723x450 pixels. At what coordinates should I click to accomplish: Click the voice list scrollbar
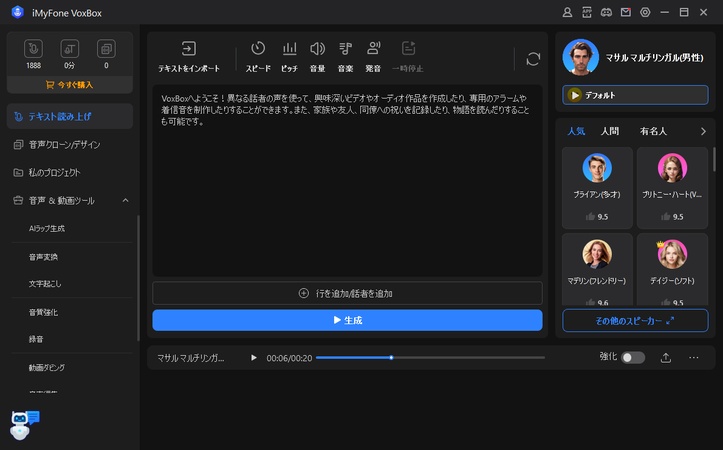point(714,160)
